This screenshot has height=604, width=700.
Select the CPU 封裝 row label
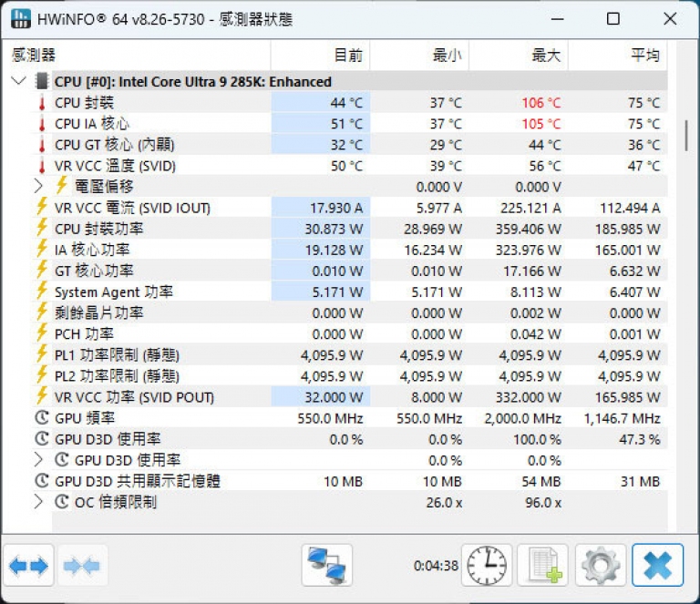85,103
